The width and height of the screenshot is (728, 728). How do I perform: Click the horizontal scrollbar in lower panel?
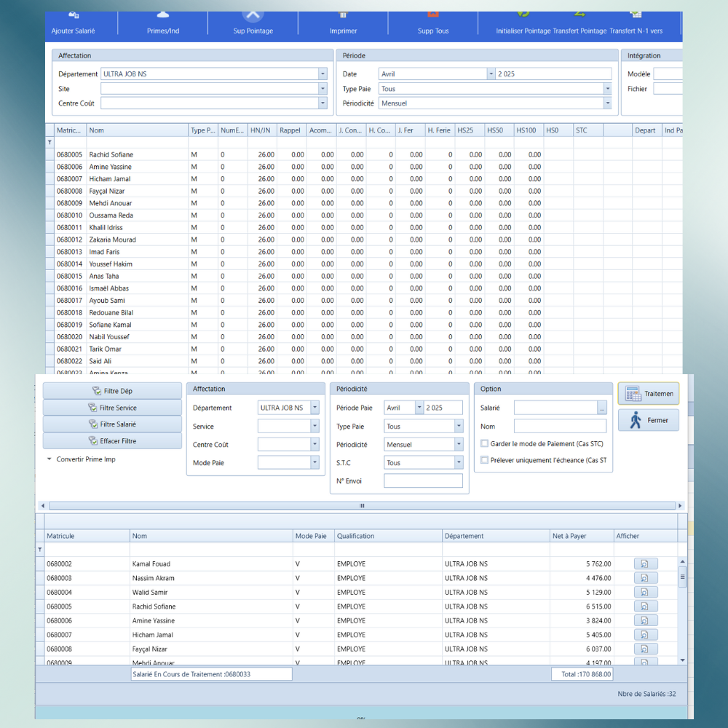tap(362, 505)
